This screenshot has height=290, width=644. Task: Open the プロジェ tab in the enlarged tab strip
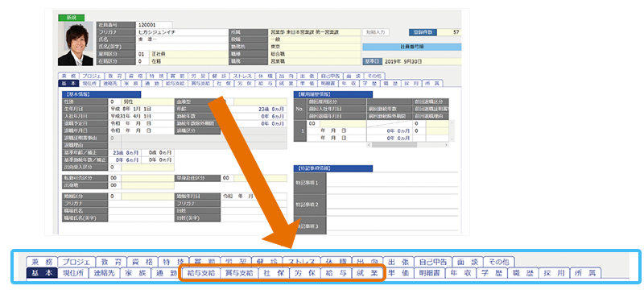pyautogui.click(x=76, y=262)
